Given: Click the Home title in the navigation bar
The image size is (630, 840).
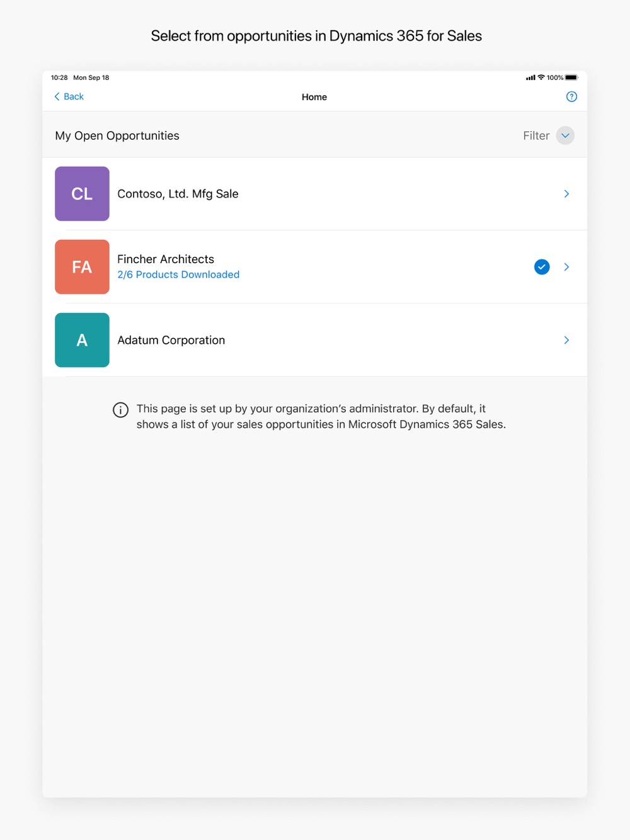Looking at the screenshot, I should 314,97.
